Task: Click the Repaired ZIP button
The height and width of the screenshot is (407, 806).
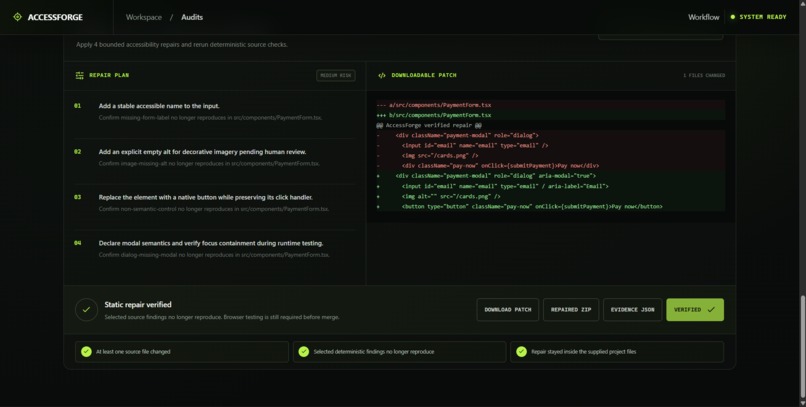Action: [571, 310]
